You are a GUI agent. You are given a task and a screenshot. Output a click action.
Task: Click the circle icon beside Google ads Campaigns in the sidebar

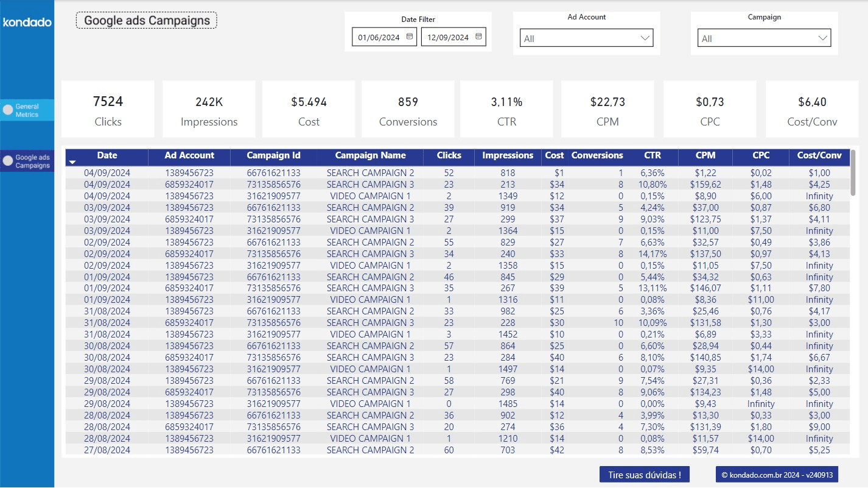(x=8, y=161)
